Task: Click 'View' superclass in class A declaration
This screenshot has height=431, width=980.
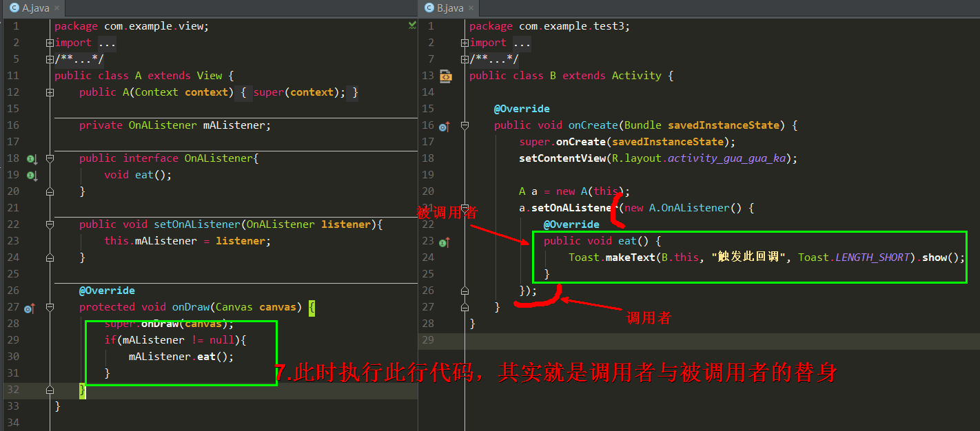Action: click(x=210, y=76)
